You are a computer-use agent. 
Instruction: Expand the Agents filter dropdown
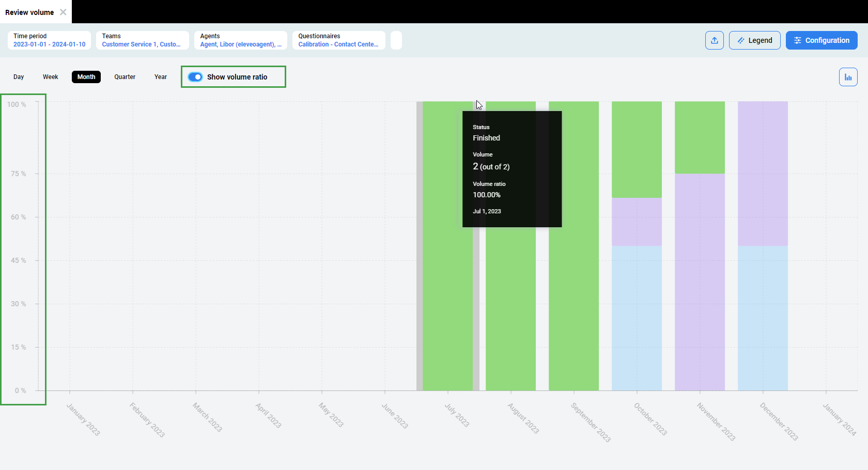coord(240,40)
